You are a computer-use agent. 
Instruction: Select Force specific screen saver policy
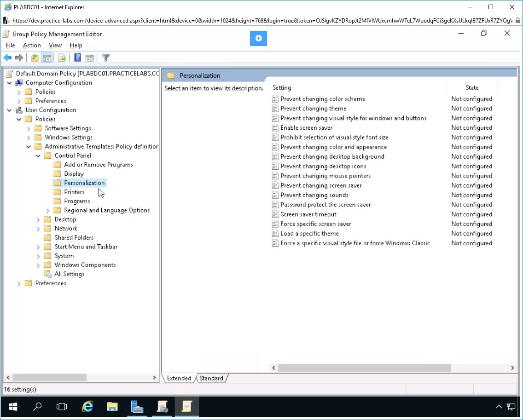[315, 224]
